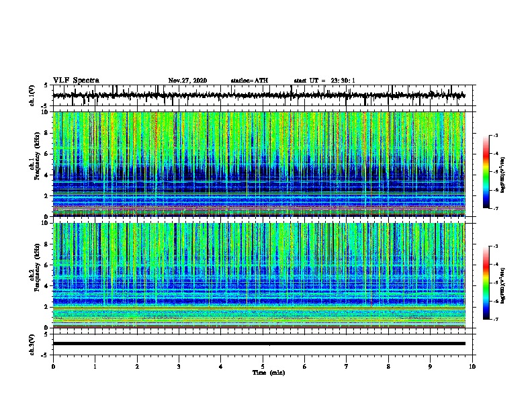Click ch.2 spectrogram frequency tick '6'
532x411 pixels.
click(x=47, y=265)
